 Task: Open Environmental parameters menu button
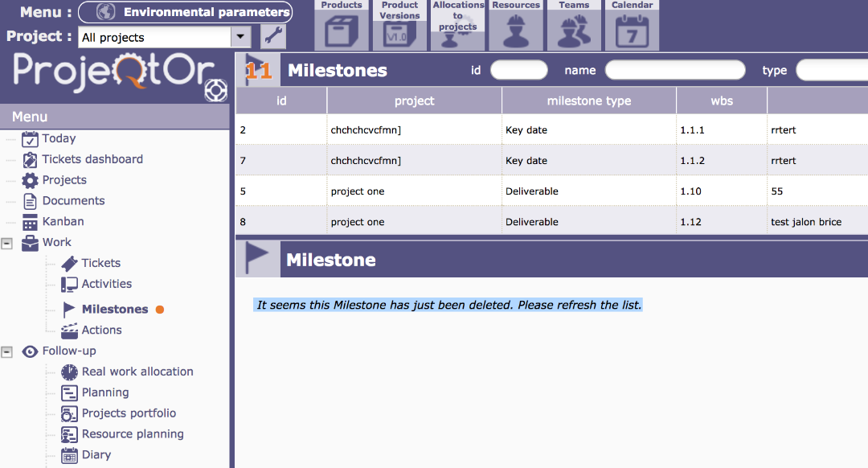point(194,12)
